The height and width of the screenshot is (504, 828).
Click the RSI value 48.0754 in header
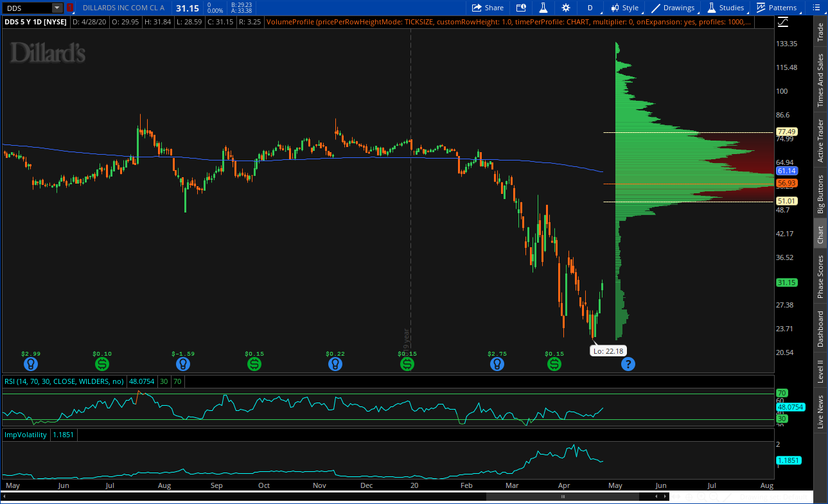click(x=142, y=381)
